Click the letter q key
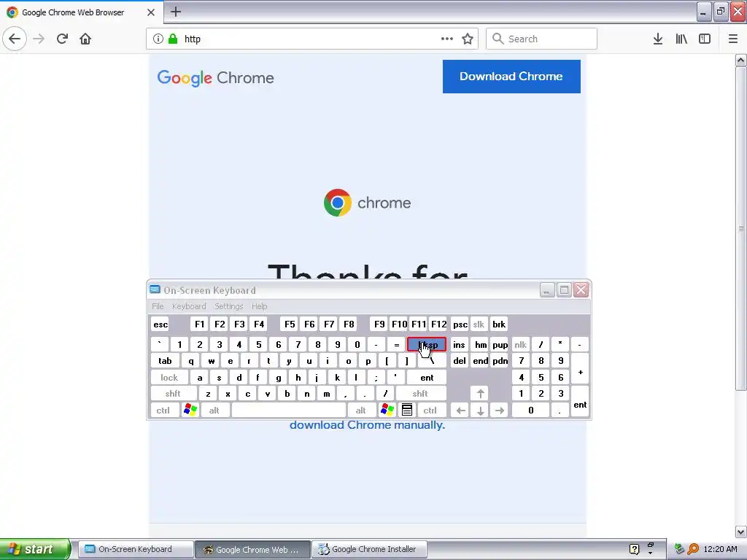Viewport: 747px width, 560px height. [191, 361]
